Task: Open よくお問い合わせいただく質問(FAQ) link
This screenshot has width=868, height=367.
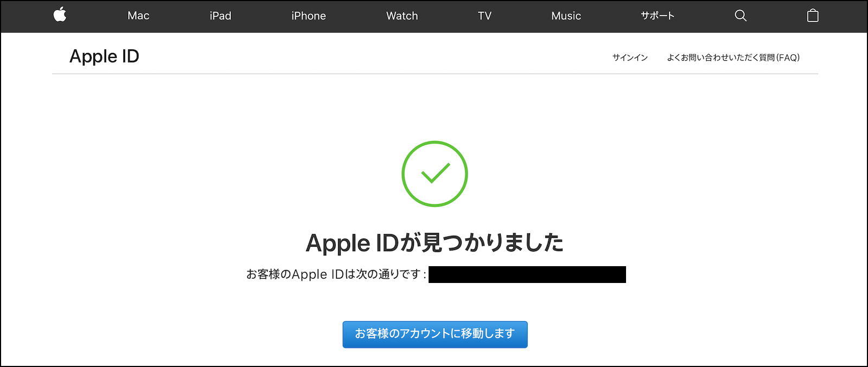Action: 733,57
